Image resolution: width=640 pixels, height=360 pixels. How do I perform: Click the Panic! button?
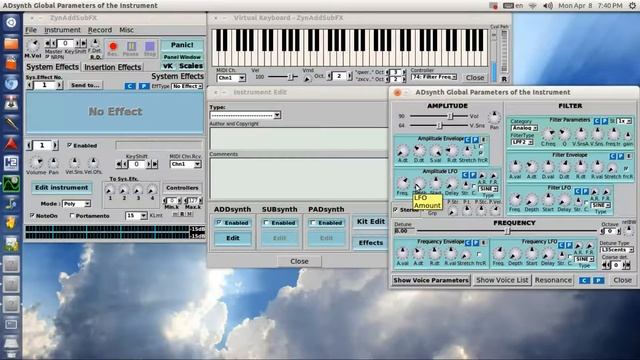pyautogui.click(x=182, y=45)
